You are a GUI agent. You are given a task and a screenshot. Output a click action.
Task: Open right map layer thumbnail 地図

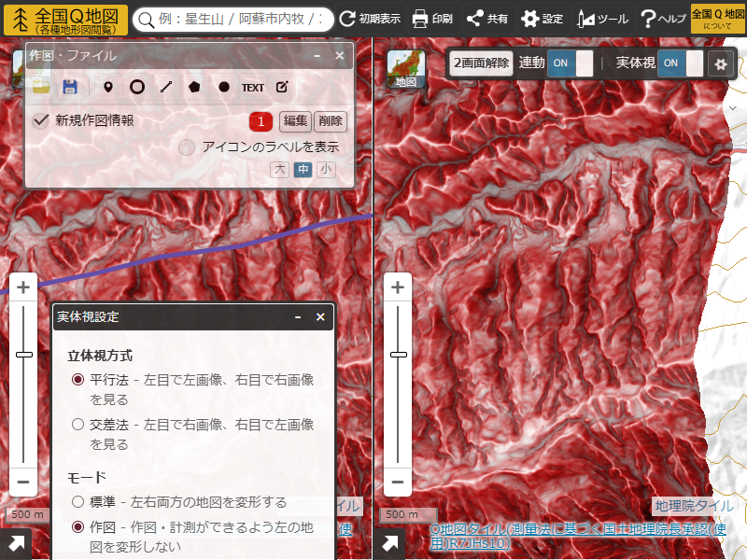pos(406,69)
